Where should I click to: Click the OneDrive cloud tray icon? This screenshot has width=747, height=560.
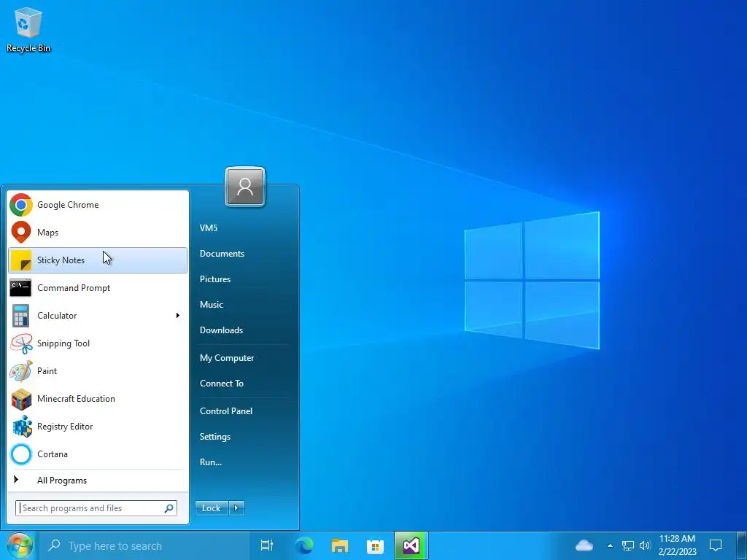(584, 545)
